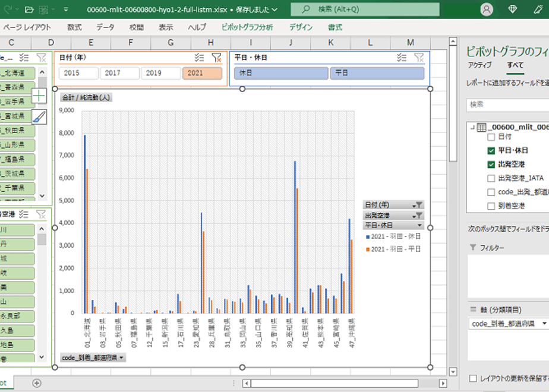Click horizontal scrollbar right arrow
The width and height of the screenshot is (549, 392).
coord(443,383)
